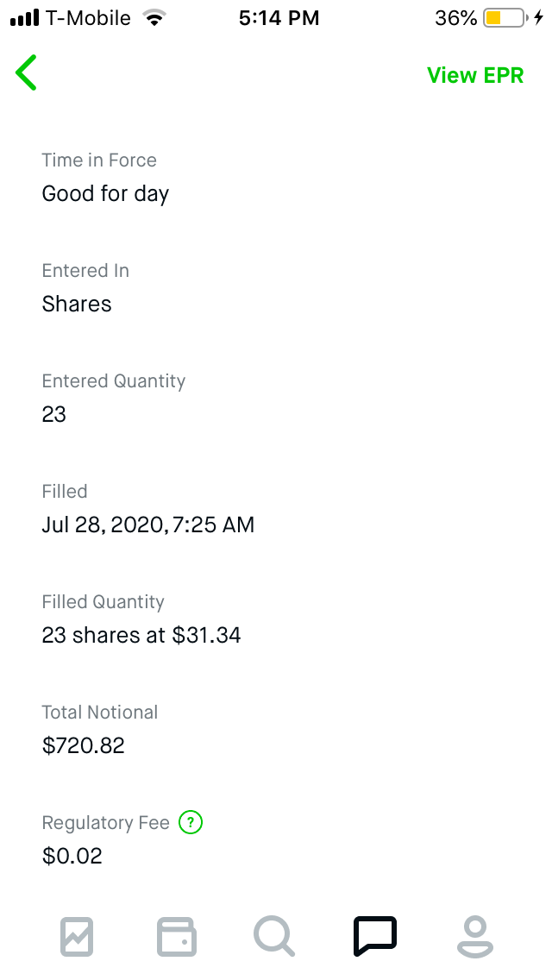Tap the battery icon in status bar
Screen dimensions: 552x980
point(505,18)
